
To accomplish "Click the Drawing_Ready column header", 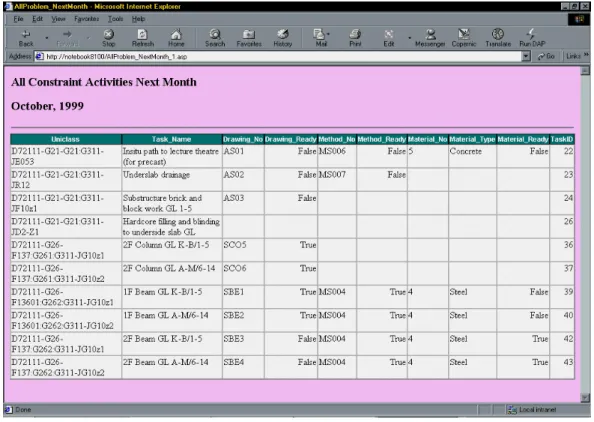I will pos(291,139).
